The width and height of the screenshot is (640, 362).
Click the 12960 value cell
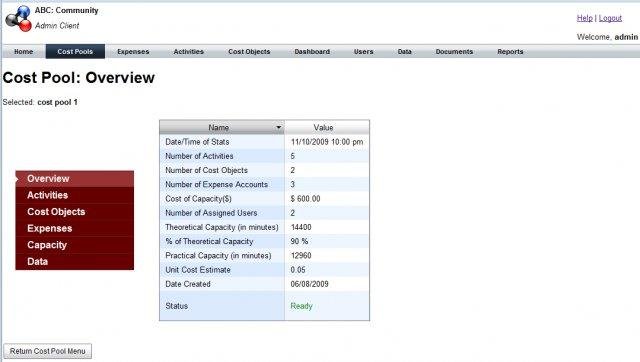pyautogui.click(x=327, y=256)
